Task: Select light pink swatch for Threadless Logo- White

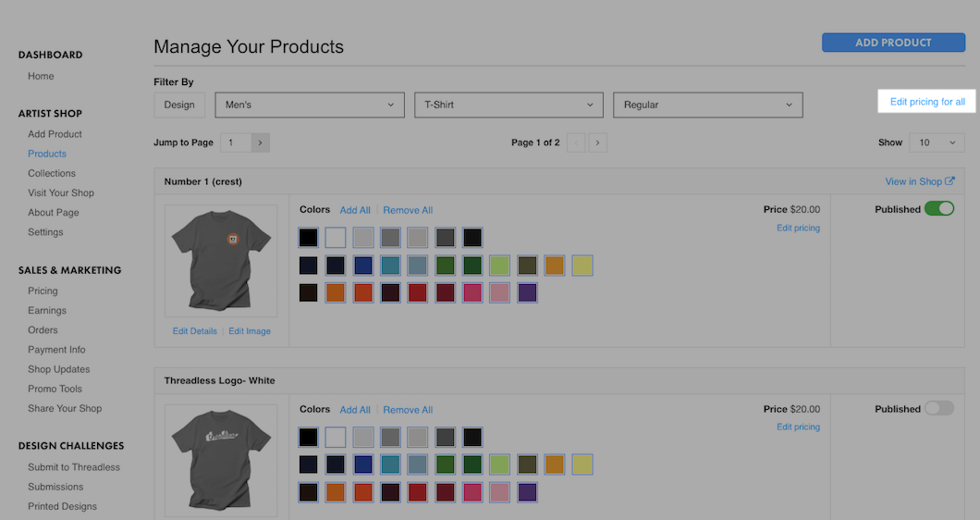Action: point(500,492)
